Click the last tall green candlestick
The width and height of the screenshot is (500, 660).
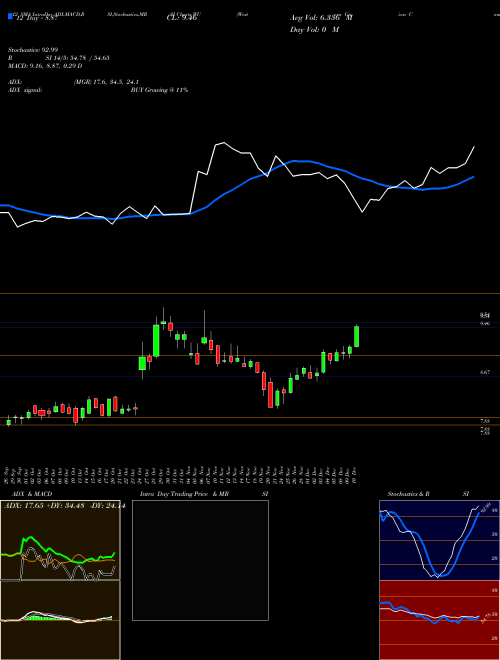[356, 336]
